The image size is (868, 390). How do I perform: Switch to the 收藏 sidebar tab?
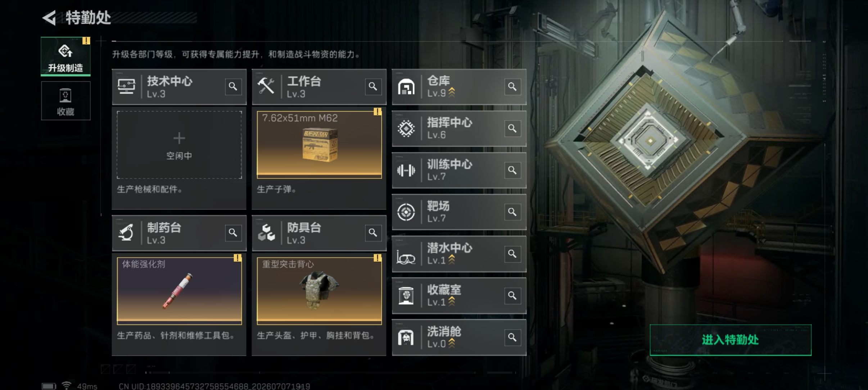(65, 101)
